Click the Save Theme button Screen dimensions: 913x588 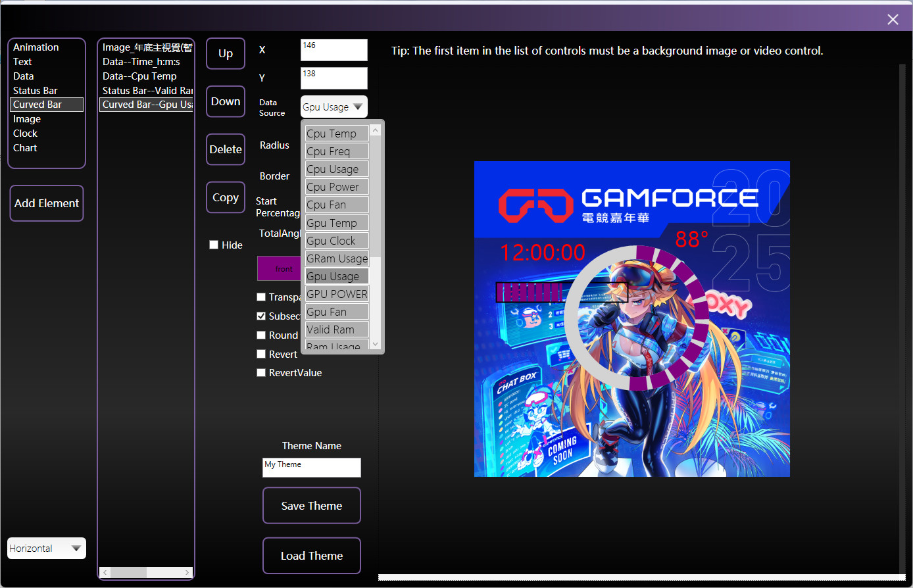pos(311,506)
